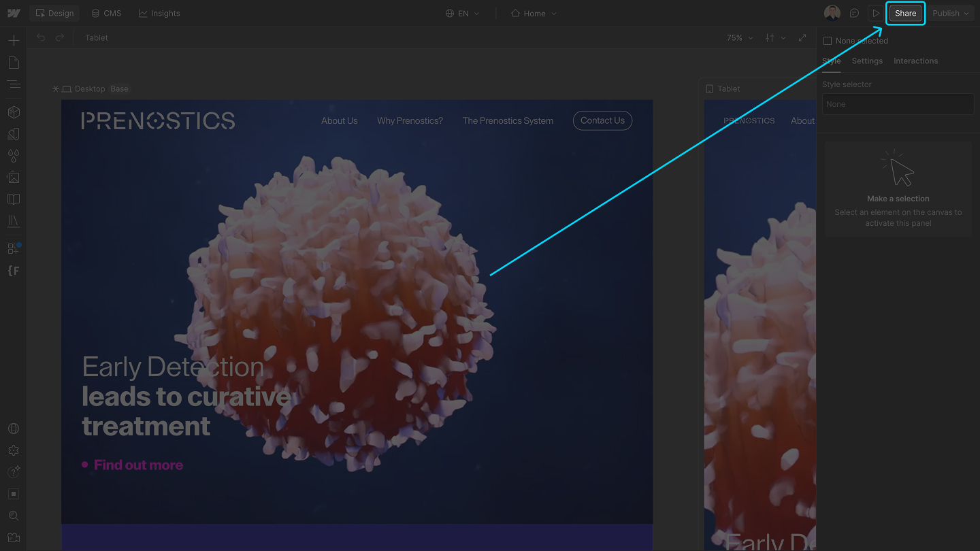This screenshot has height=551, width=980.
Task: Open the video camera icon at sidebar bottom
Action: [x=14, y=537]
